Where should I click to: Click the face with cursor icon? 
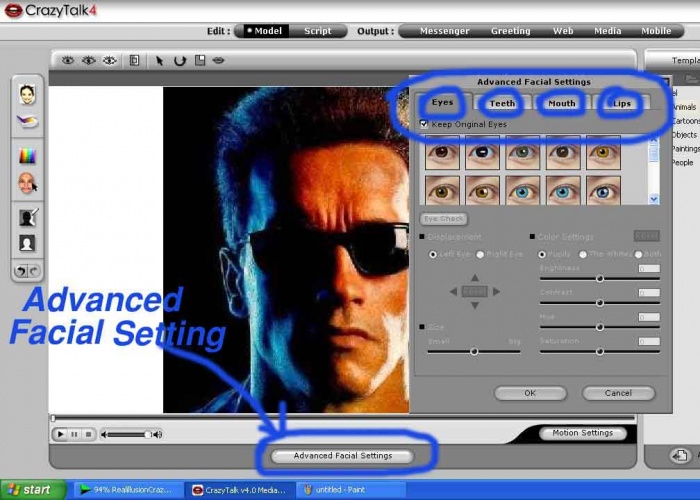27,183
